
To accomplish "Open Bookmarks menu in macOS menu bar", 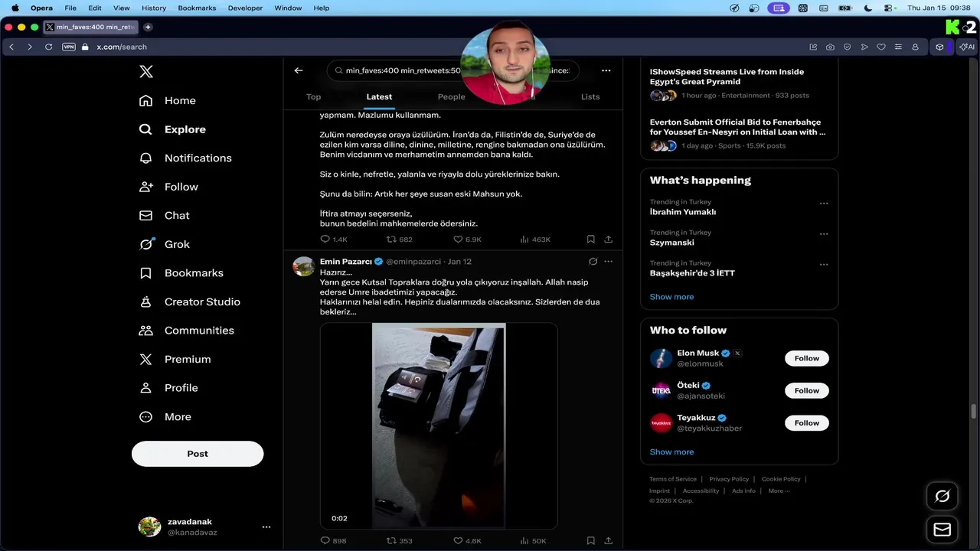I will [x=197, y=8].
